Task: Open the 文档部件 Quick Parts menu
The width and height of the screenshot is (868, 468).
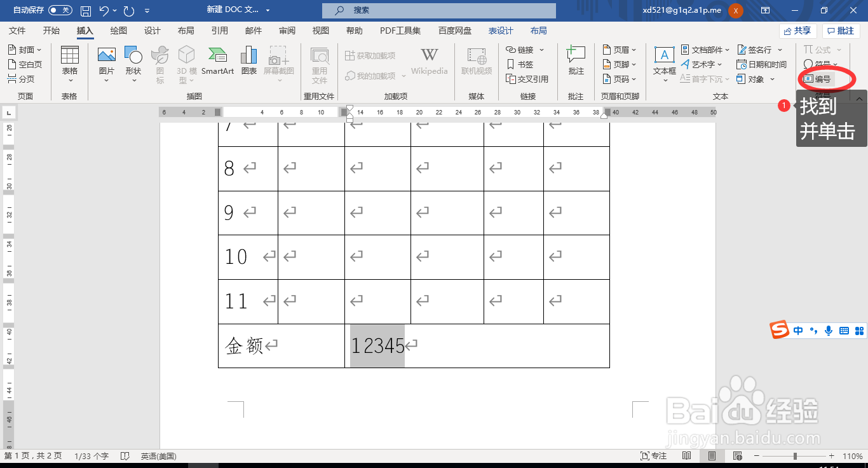Action: [705, 50]
